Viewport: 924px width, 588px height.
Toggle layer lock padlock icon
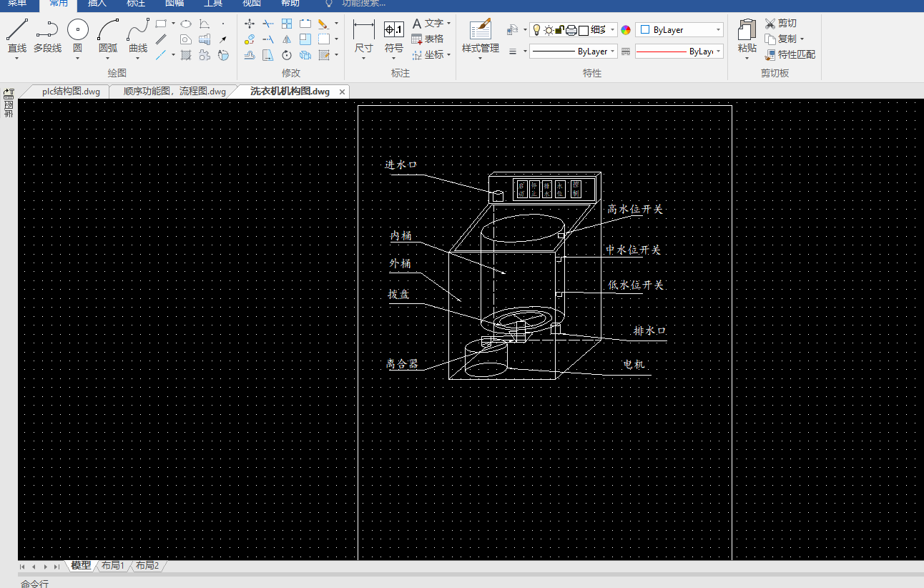[x=560, y=30]
